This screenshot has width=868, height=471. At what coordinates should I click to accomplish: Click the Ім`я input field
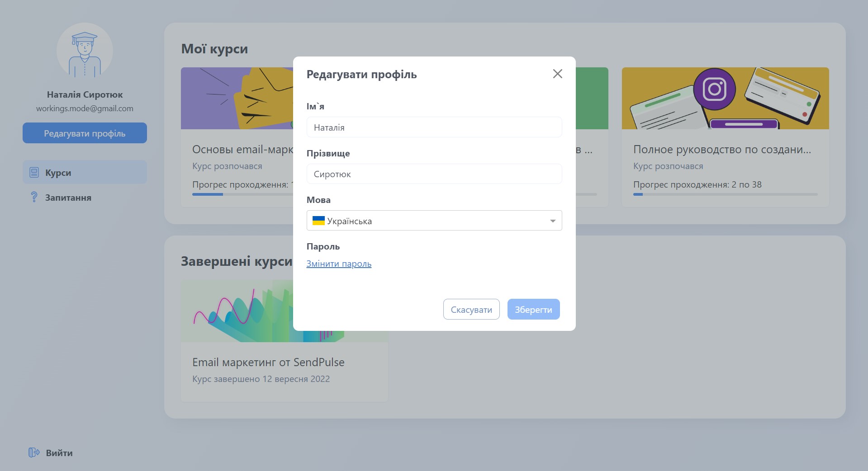[x=434, y=127]
